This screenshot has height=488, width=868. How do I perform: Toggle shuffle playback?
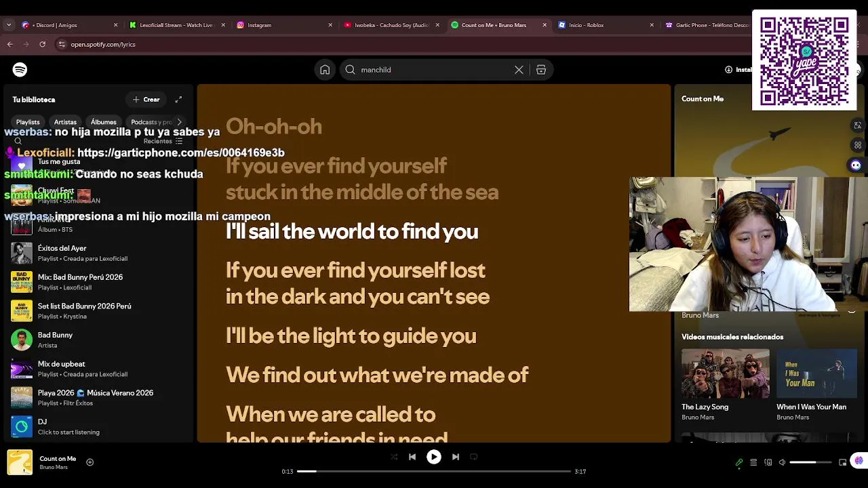(x=394, y=457)
